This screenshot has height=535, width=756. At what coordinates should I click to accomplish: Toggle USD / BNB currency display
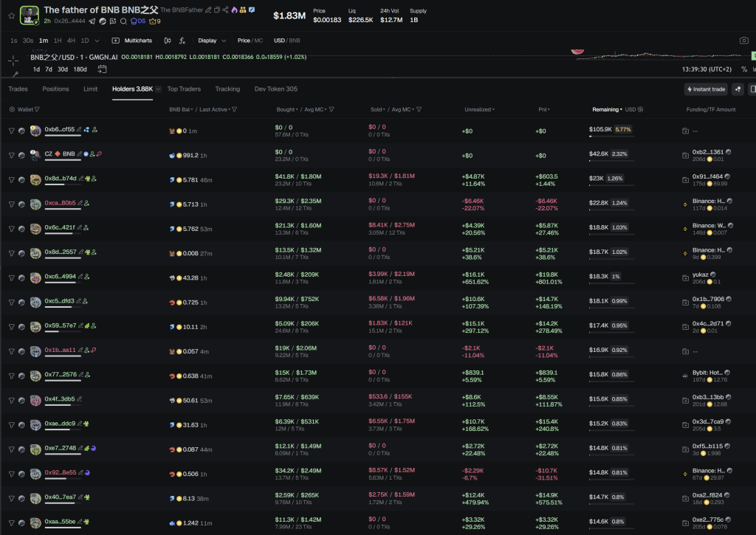tap(287, 41)
